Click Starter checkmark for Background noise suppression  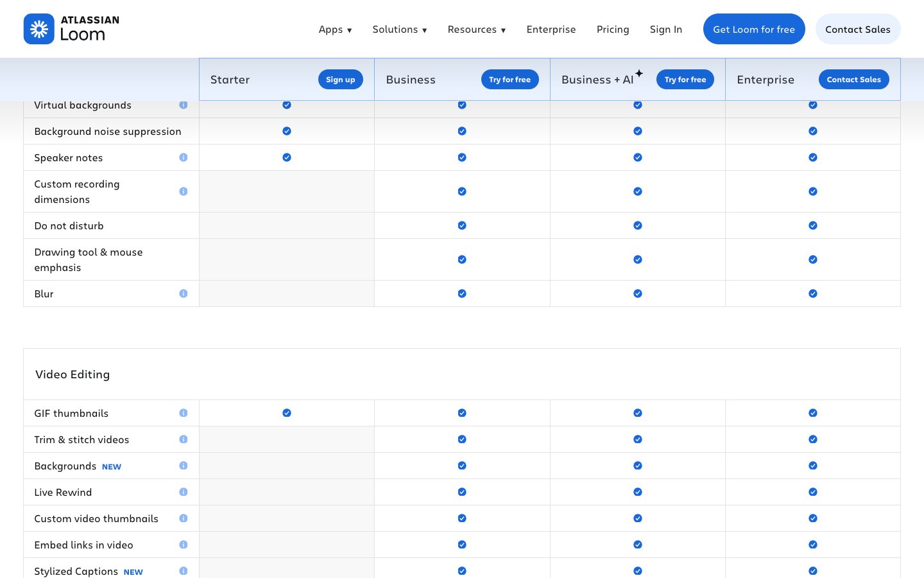pos(287,131)
